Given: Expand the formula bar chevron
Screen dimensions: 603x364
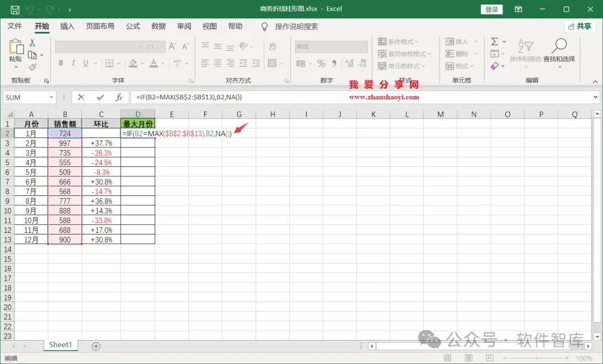Looking at the screenshot, I should coord(596,97).
